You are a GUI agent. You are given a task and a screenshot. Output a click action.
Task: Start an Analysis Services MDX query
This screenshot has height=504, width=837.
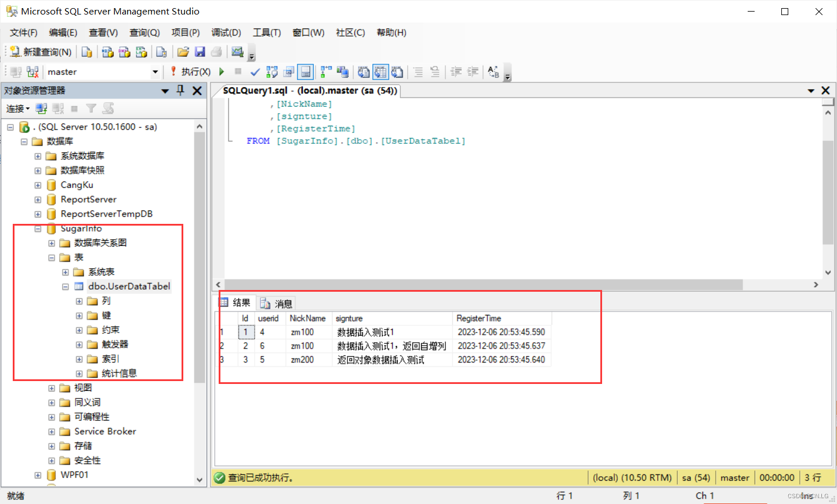click(108, 52)
